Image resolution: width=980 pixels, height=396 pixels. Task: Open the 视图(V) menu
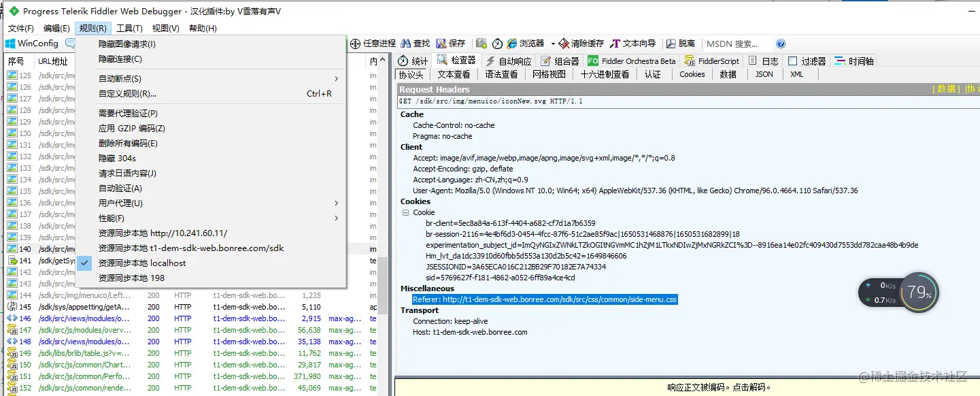pyautogui.click(x=165, y=29)
